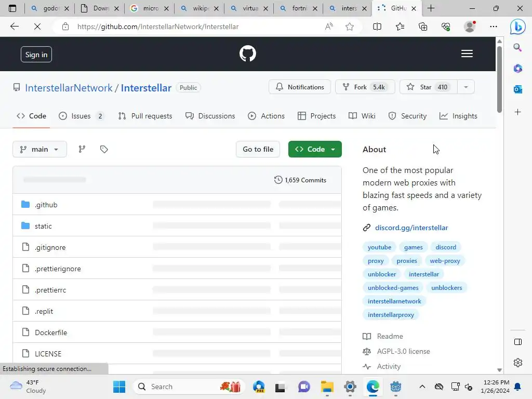This screenshot has height=399, width=532.
Task: Open tab actions menu icon
Action: coord(12,8)
